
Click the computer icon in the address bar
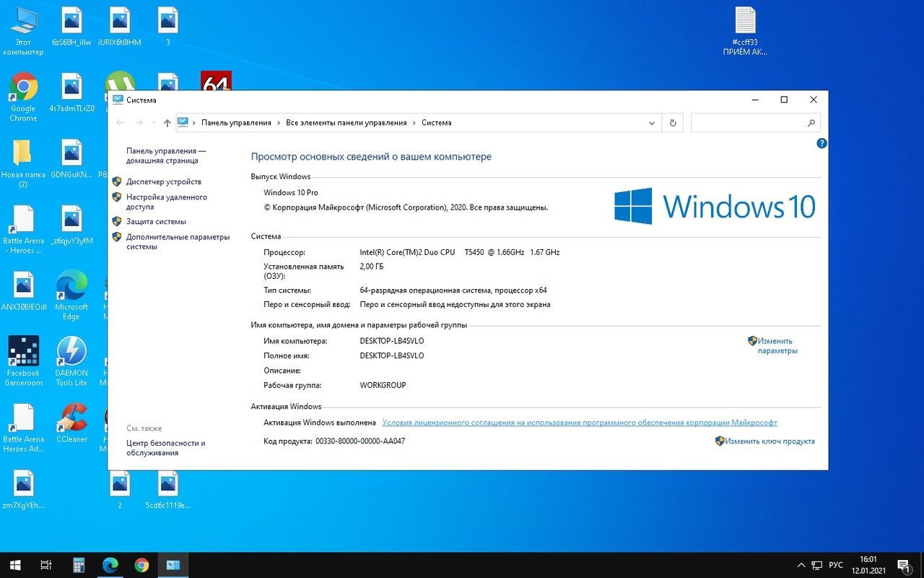click(x=183, y=122)
